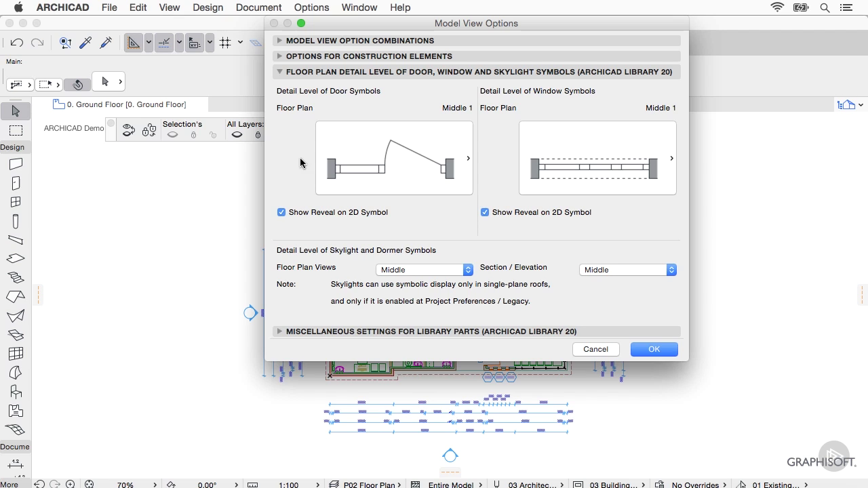
Task: Toggle guide lines triangle ruler button
Action: pos(134,43)
